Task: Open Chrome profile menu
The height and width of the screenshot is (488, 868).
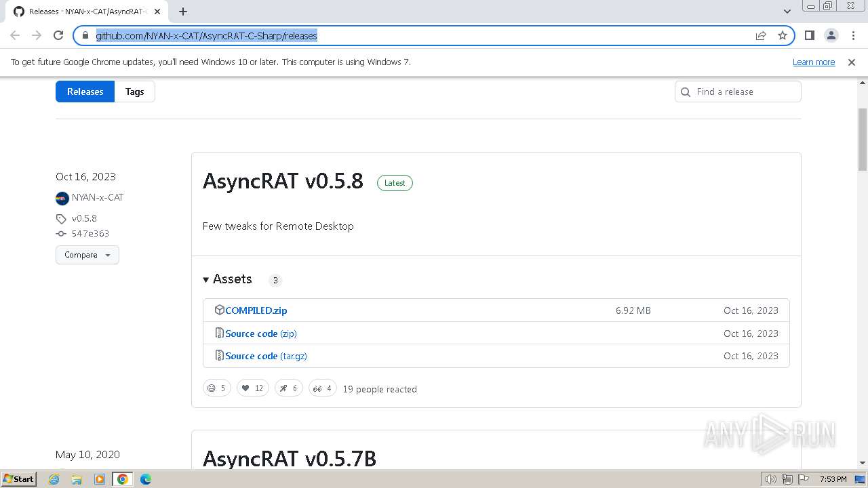Action: point(831,35)
